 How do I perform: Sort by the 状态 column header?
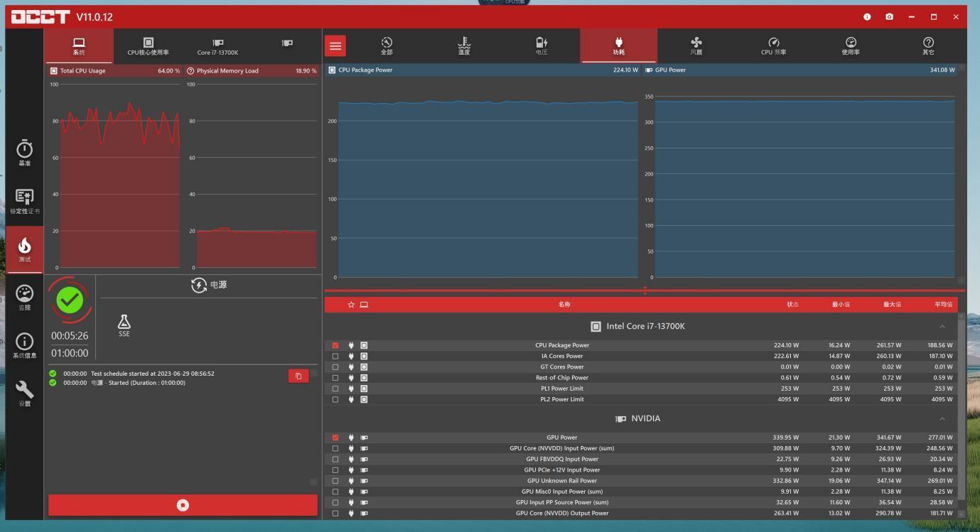[792, 305]
